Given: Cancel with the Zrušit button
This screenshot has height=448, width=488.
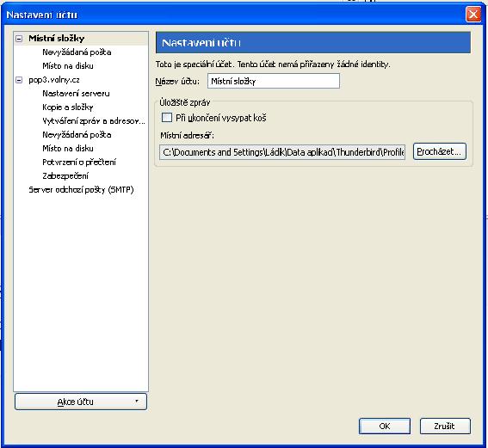Looking at the screenshot, I should pos(445,426).
